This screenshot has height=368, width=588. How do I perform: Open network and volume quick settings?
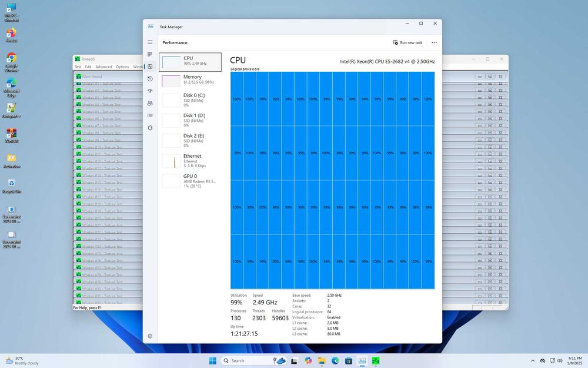pyautogui.click(x=556, y=360)
